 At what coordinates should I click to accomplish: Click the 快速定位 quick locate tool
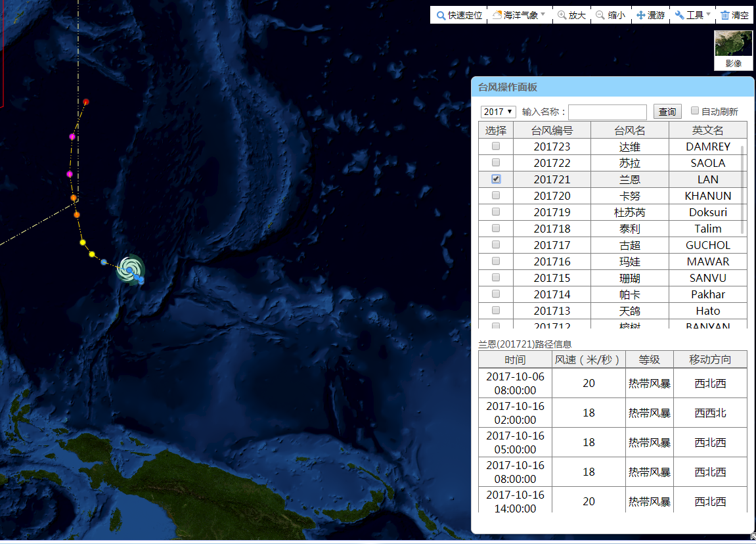[x=459, y=15]
